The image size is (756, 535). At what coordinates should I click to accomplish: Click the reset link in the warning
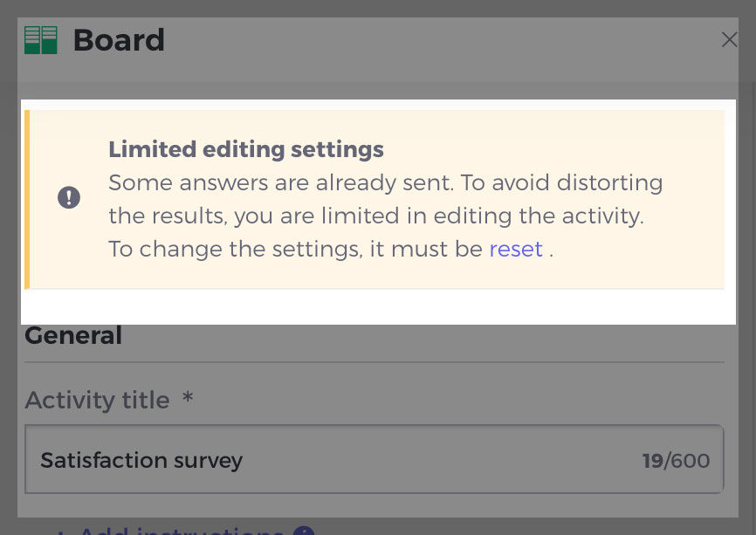[516, 250]
